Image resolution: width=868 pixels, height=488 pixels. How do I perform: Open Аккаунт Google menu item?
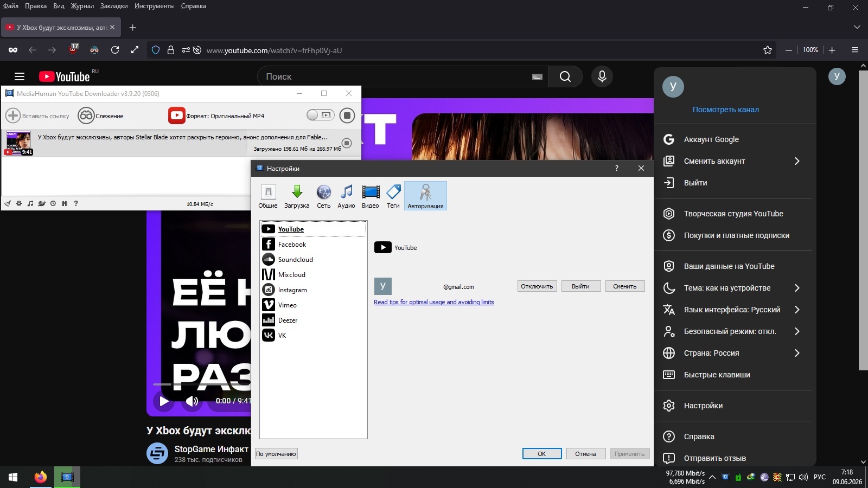coord(733,139)
